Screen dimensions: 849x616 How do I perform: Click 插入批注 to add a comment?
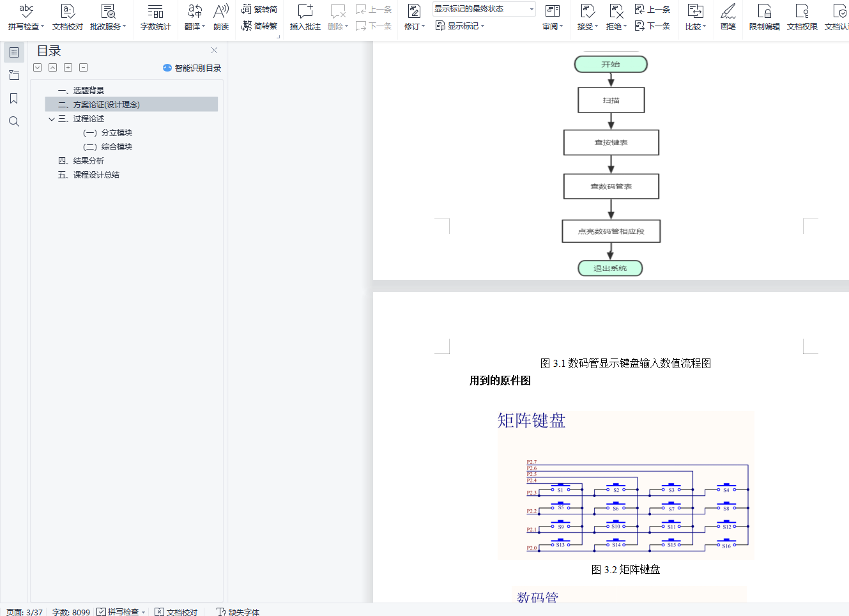pos(305,17)
